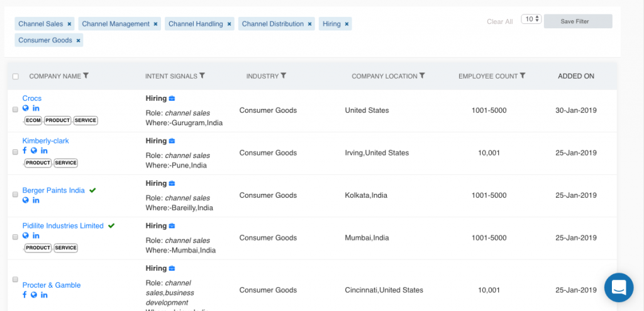The width and height of the screenshot is (644, 311).
Task: Check the Kimberly-clark row checkbox
Action: [x=15, y=152]
